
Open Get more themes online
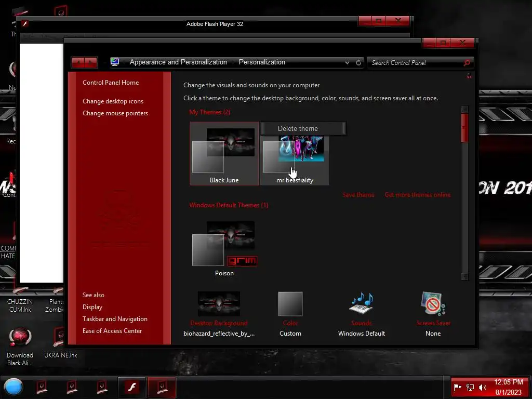[x=418, y=195]
